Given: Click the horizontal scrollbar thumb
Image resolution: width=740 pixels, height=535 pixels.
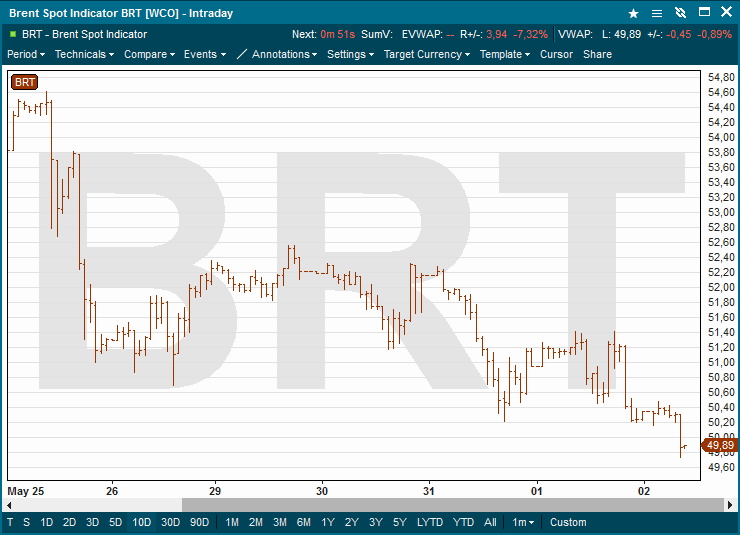Looking at the screenshot, I should 453,505.
